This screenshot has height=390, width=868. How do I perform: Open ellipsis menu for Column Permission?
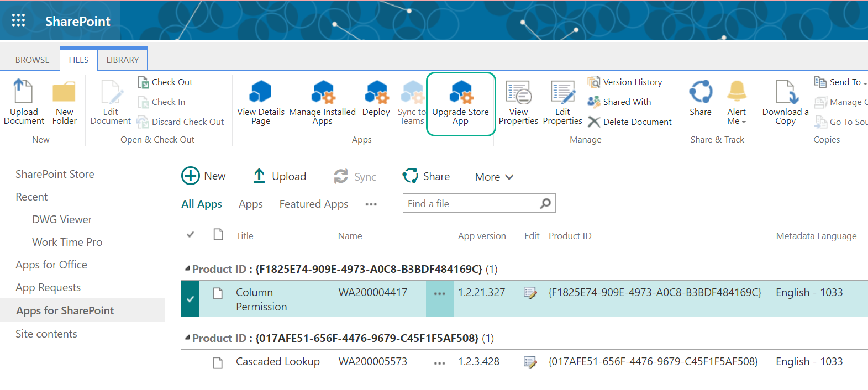[x=440, y=293]
